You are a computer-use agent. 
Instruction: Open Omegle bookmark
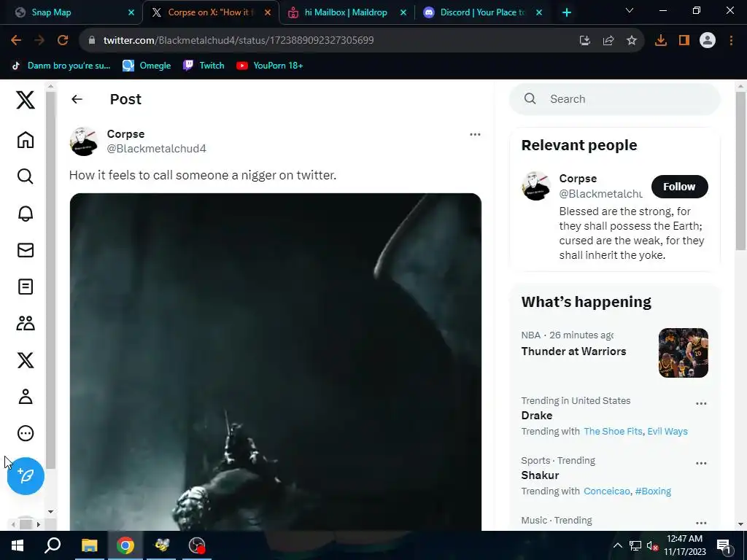pyautogui.click(x=147, y=66)
